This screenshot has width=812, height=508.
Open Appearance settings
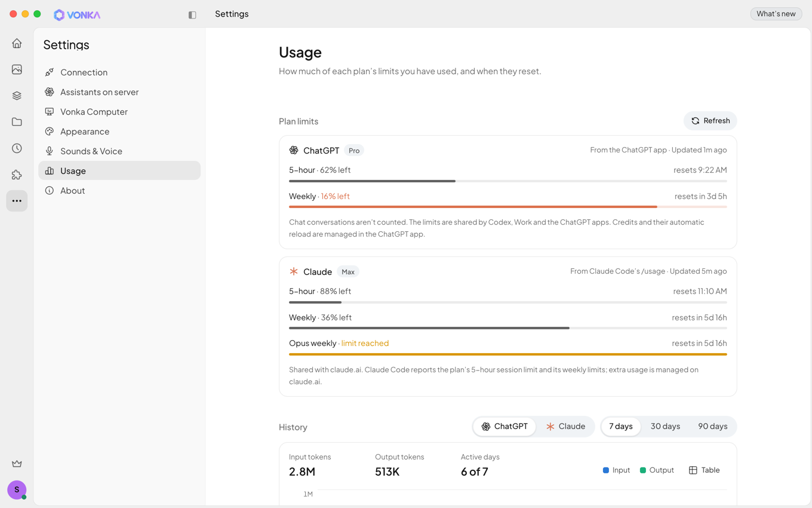pyautogui.click(x=119, y=131)
